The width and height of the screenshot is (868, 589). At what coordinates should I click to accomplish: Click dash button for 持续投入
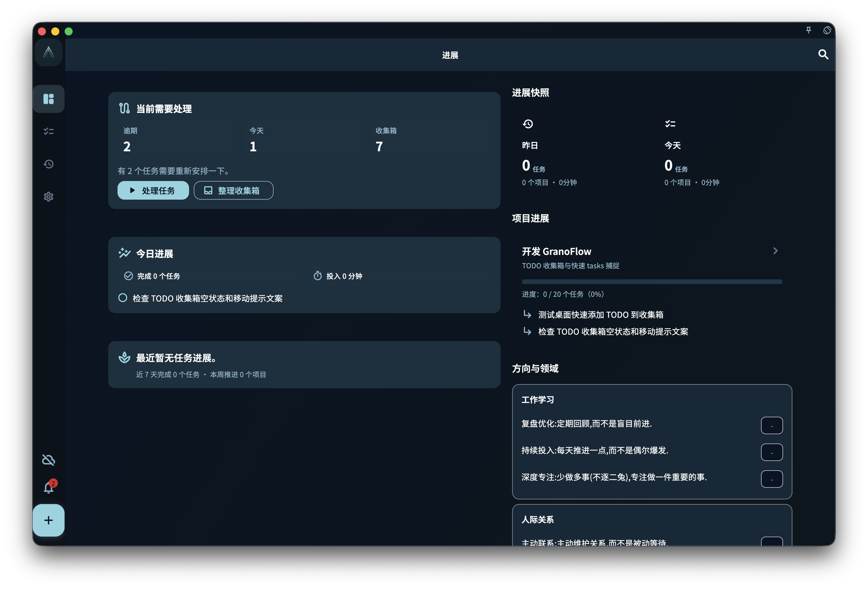tap(772, 452)
